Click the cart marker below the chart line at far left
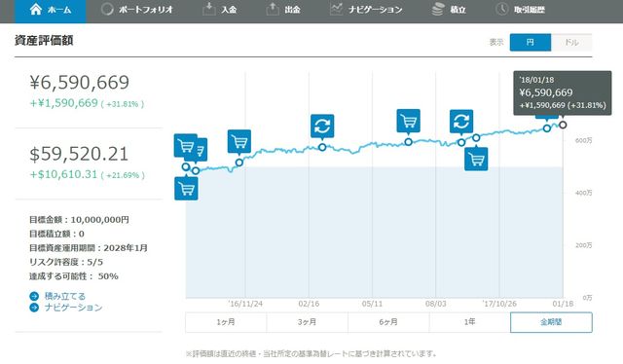Screen dimensions: 623x364 click(x=186, y=189)
